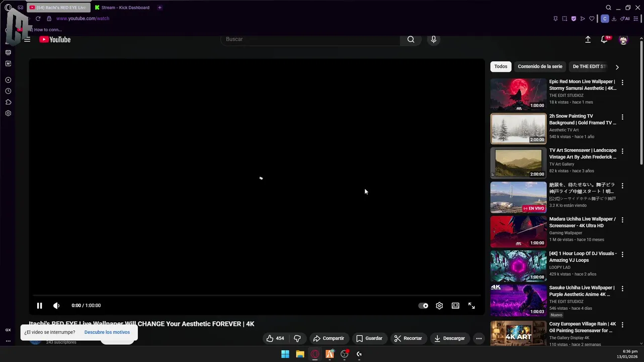Open the YouTube upload arrow icon
This screenshot has width=644, height=362.
click(x=588, y=39)
